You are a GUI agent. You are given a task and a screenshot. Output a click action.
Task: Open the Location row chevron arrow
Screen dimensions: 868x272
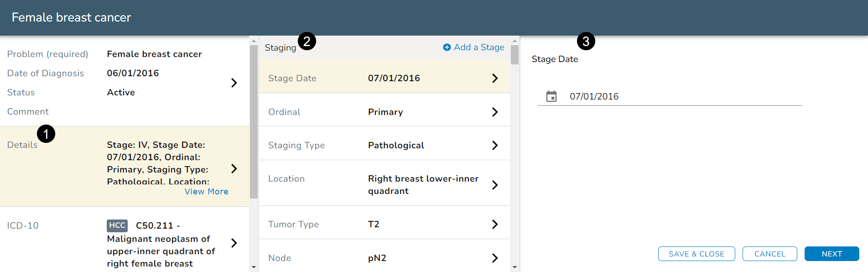[x=495, y=185]
